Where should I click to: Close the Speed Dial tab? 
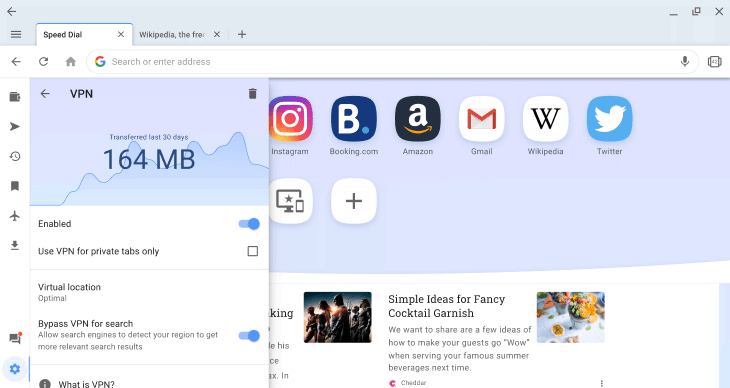pyautogui.click(x=121, y=34)
